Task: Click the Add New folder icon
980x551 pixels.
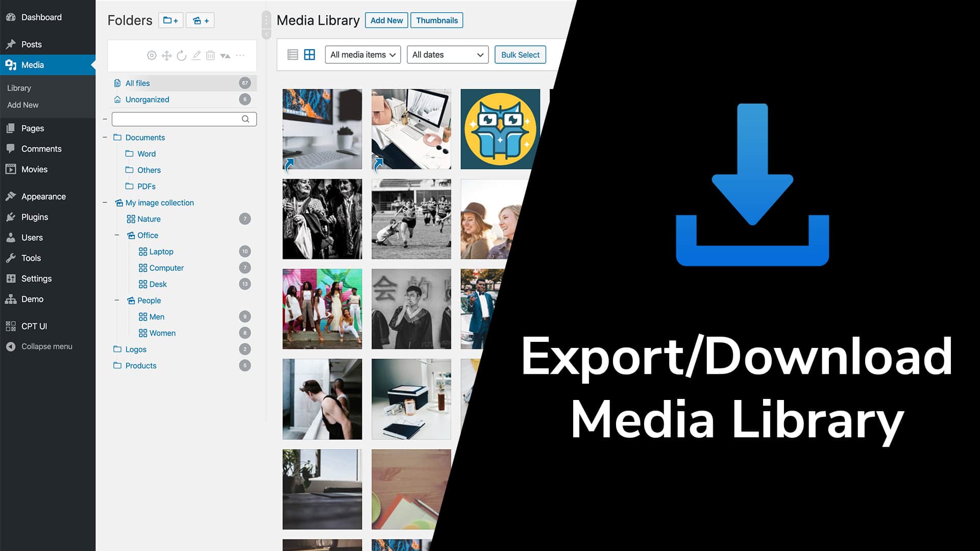Action: (170, 20)
